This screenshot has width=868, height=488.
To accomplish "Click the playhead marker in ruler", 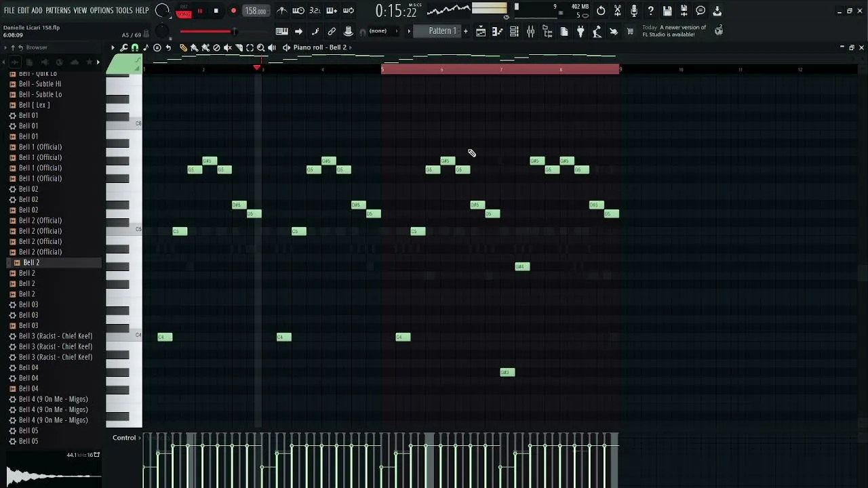I will coord(257,68).
